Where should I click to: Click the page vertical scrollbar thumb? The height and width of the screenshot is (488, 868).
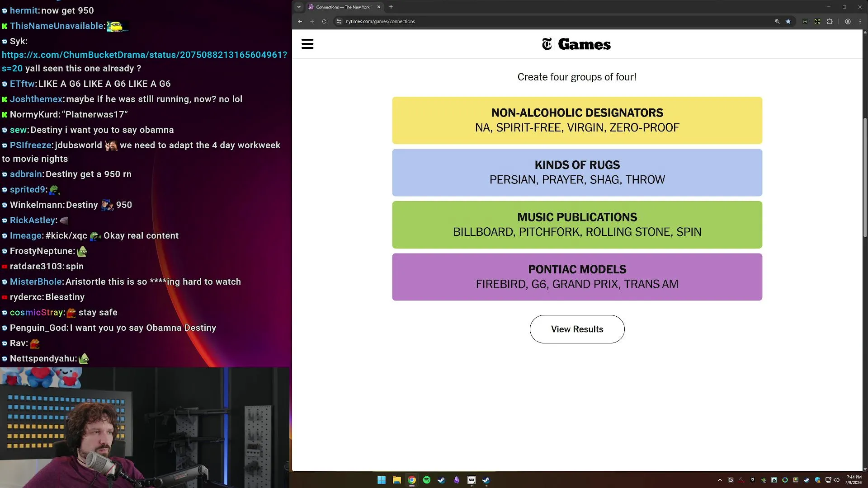point(865,178)
